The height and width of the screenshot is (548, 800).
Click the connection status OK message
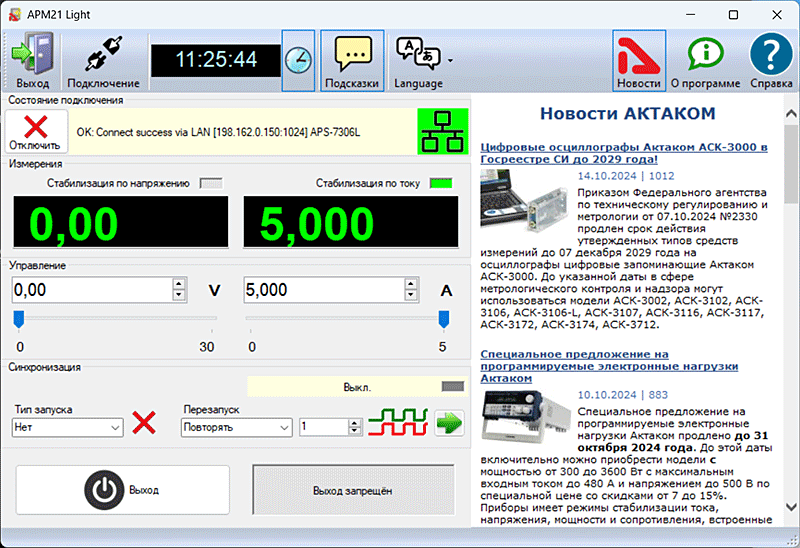click(218, 132)
